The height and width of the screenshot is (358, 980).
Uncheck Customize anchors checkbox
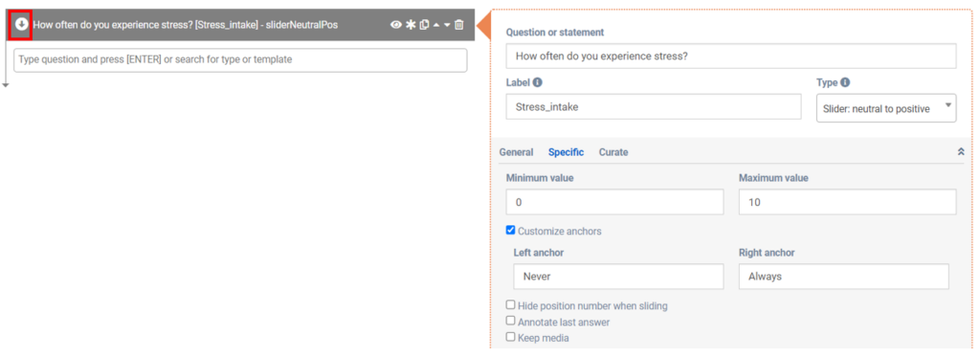511,231
